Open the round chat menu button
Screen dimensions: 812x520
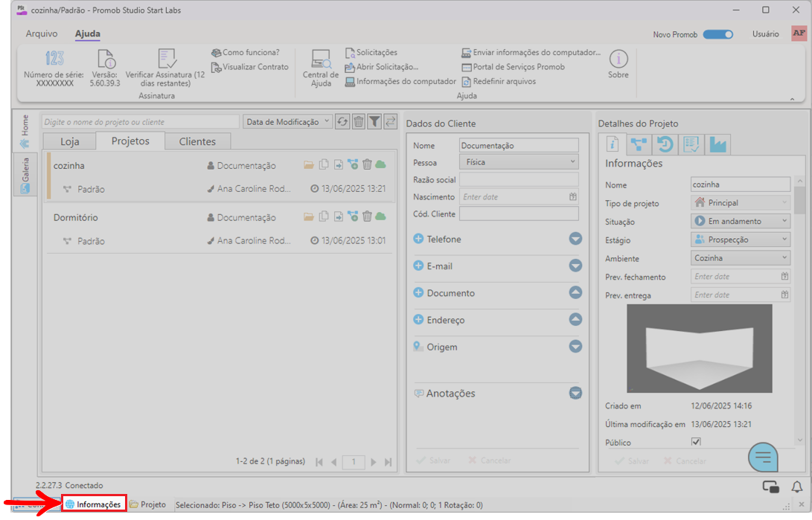pyautogui.click(x=763, y=457)
